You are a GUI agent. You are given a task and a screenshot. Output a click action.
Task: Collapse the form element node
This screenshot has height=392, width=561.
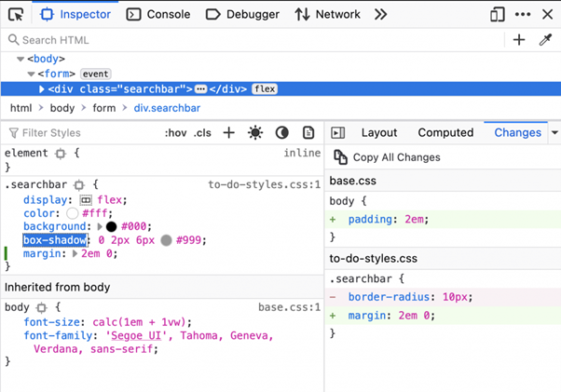[31, 74]
